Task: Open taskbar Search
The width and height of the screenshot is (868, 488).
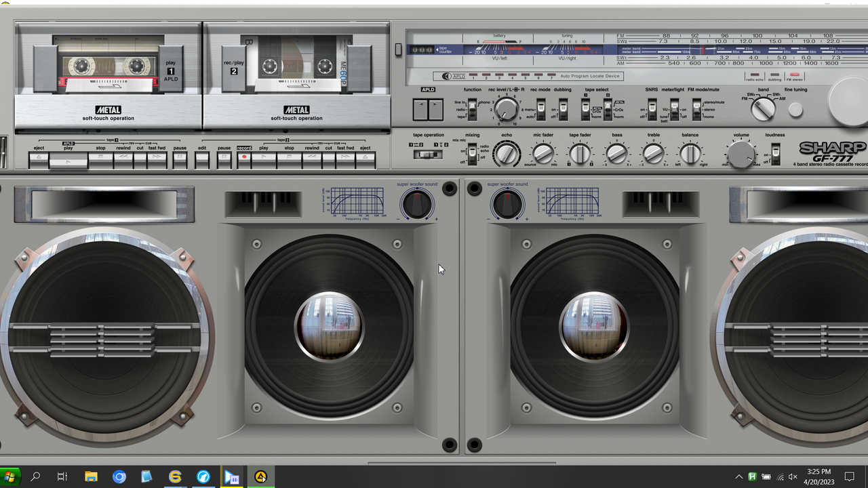Action: pos(35,476)
